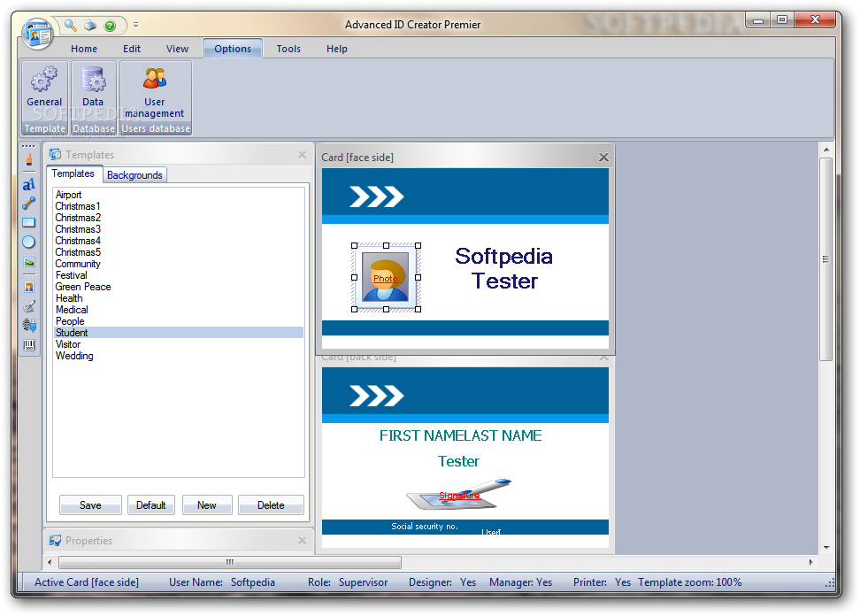Click the Save button in Templates panel
Image resolution: width=860 pixels, height=616 pixels.
pos(90,505)
